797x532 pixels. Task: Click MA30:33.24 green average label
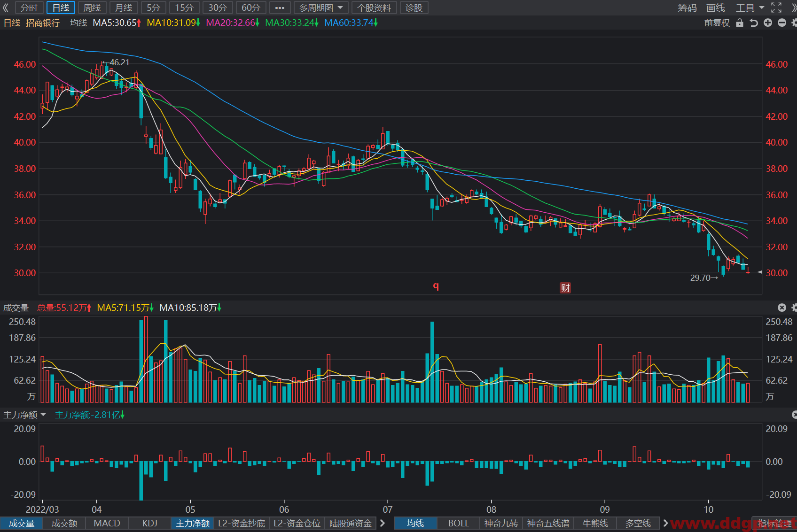[292, 23]
